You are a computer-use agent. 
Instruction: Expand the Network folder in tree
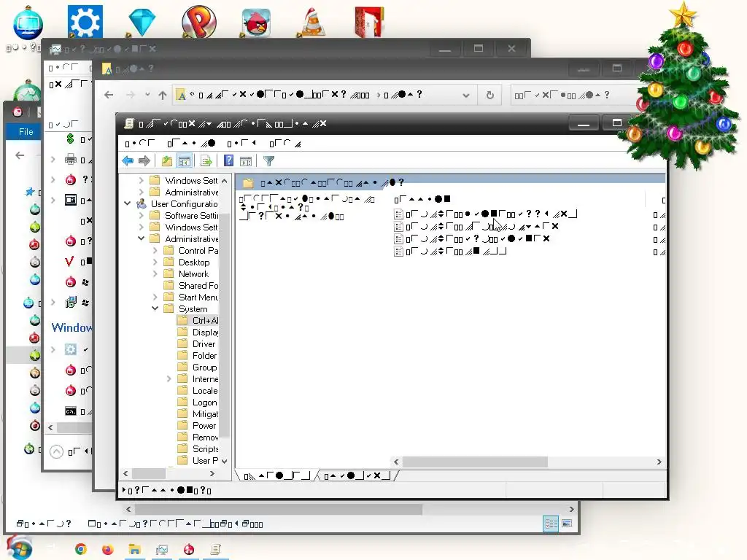coord(155,274)
